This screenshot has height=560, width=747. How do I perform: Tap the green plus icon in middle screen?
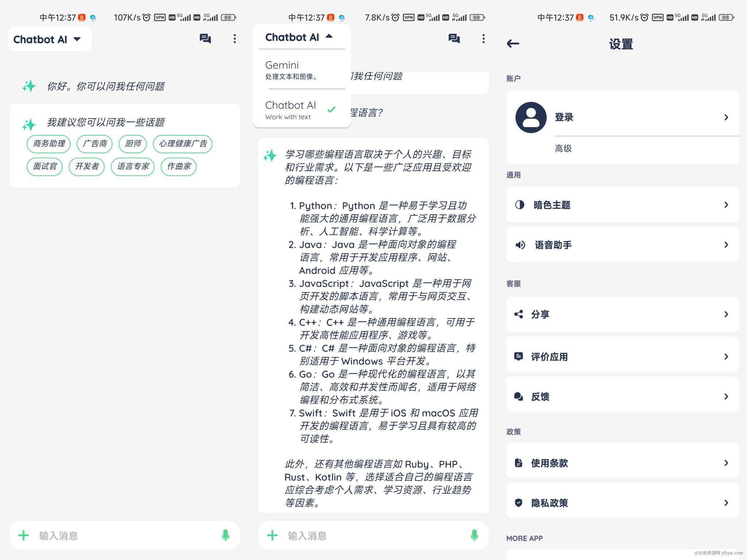click(x=272, y=535)
